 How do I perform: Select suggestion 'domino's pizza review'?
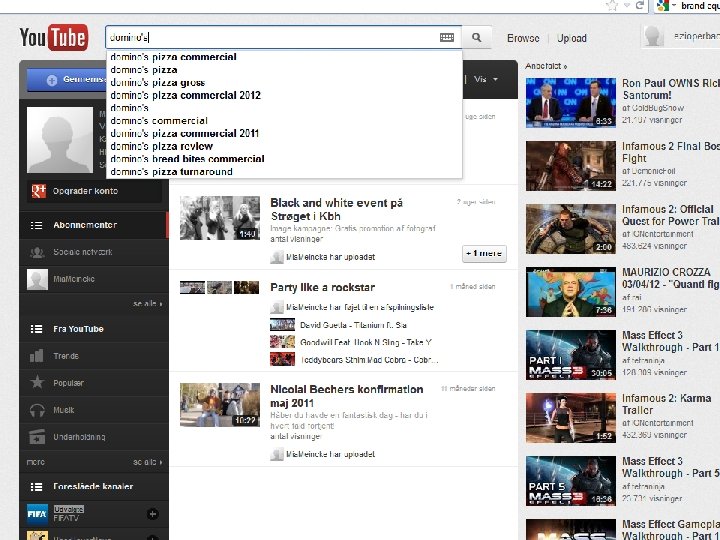point(284,146)
